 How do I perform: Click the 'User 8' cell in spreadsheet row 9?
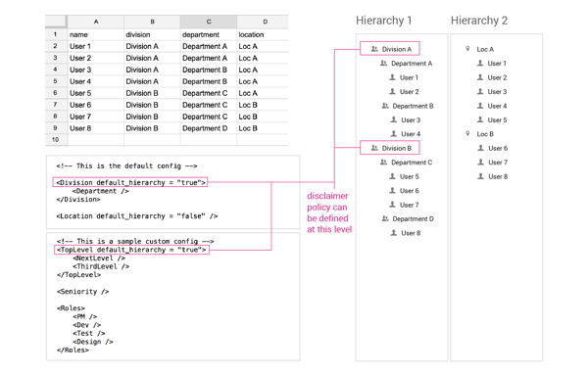coord(96,128)
